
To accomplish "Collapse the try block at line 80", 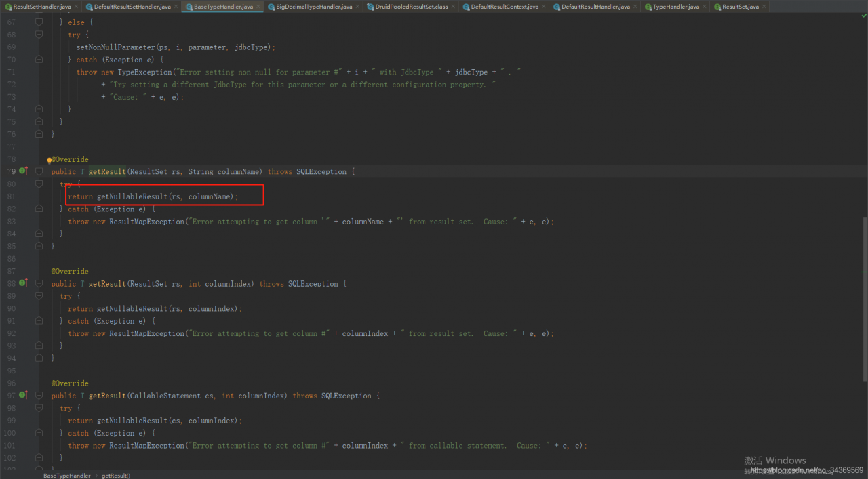I will point(39,184).
